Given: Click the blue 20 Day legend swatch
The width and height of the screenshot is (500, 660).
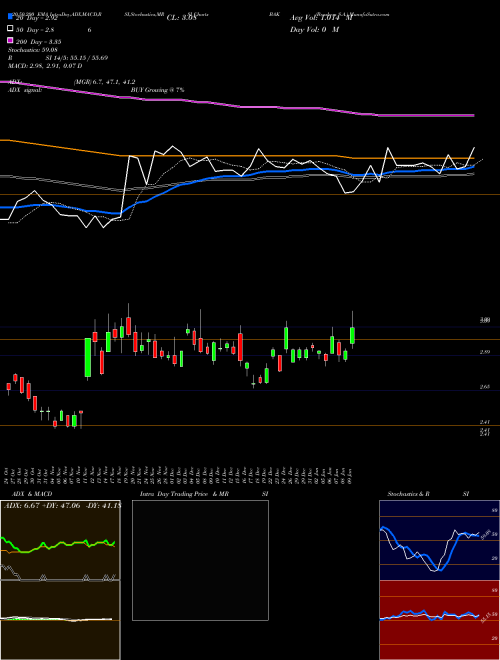Looking at the screenshot, I should pyautogui.click(x=10, y=16).
